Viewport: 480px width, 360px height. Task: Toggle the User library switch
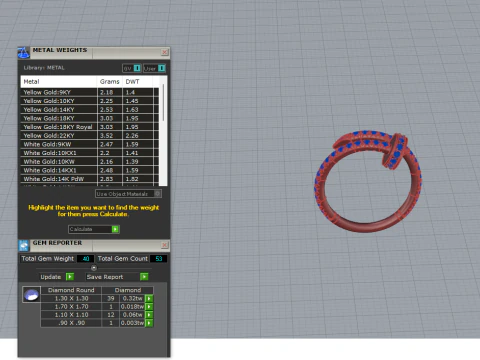[x=161, y=68]
